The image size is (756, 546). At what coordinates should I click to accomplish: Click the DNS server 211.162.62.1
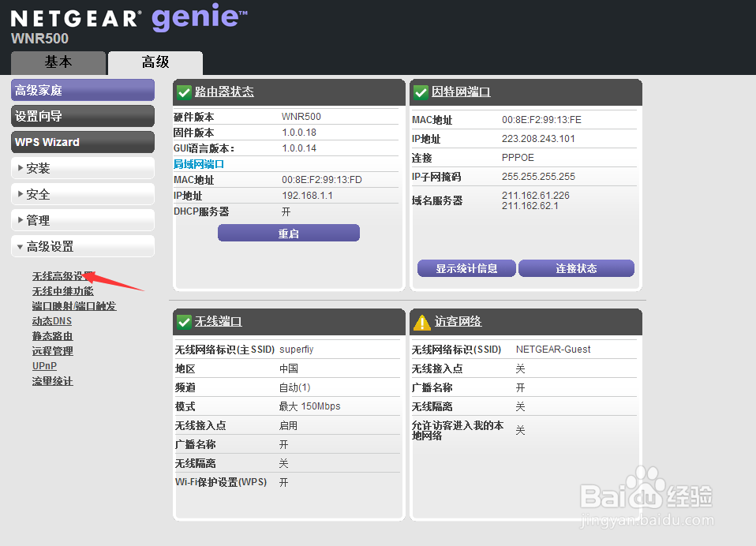pos(530,206)
